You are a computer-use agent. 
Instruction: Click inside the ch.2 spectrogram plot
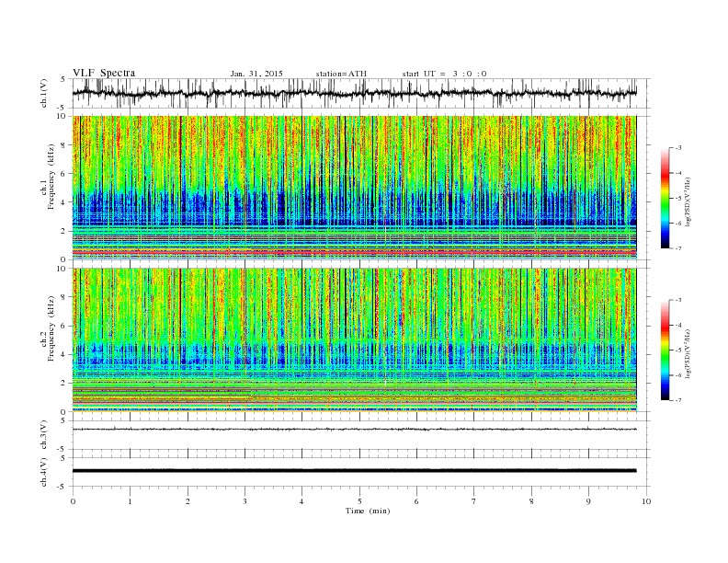(x=354, y=340)
